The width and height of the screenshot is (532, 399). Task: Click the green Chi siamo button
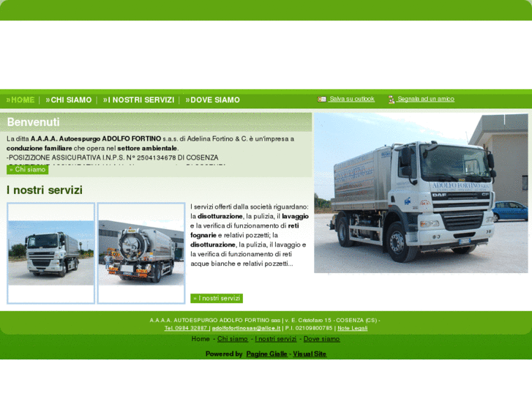[x=28, y=169]
